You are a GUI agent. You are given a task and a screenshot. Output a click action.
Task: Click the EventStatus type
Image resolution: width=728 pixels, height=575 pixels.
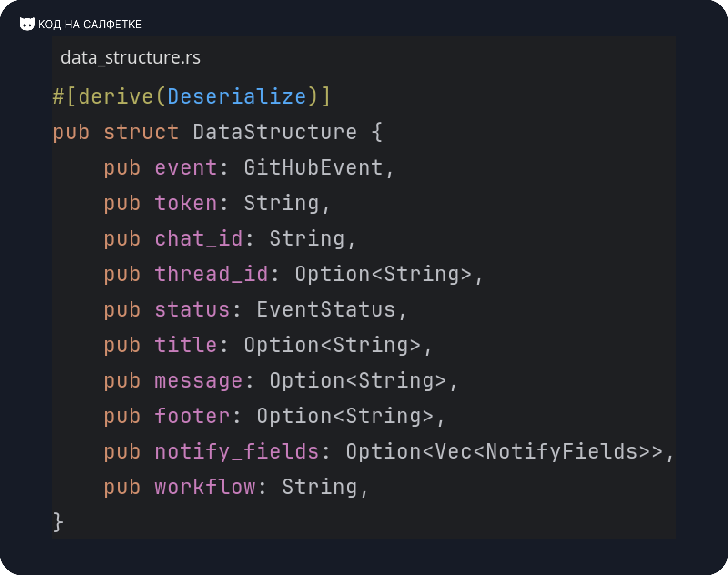326,309
